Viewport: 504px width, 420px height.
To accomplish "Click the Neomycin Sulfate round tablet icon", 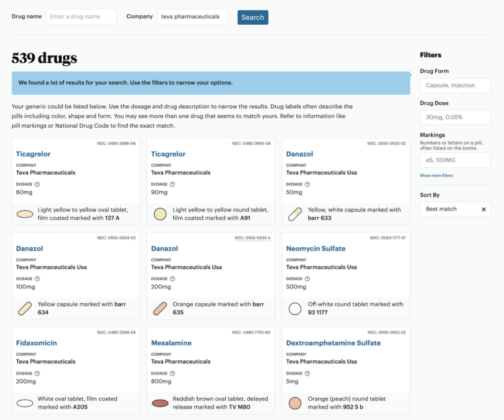I will click(x=295, y=308).
